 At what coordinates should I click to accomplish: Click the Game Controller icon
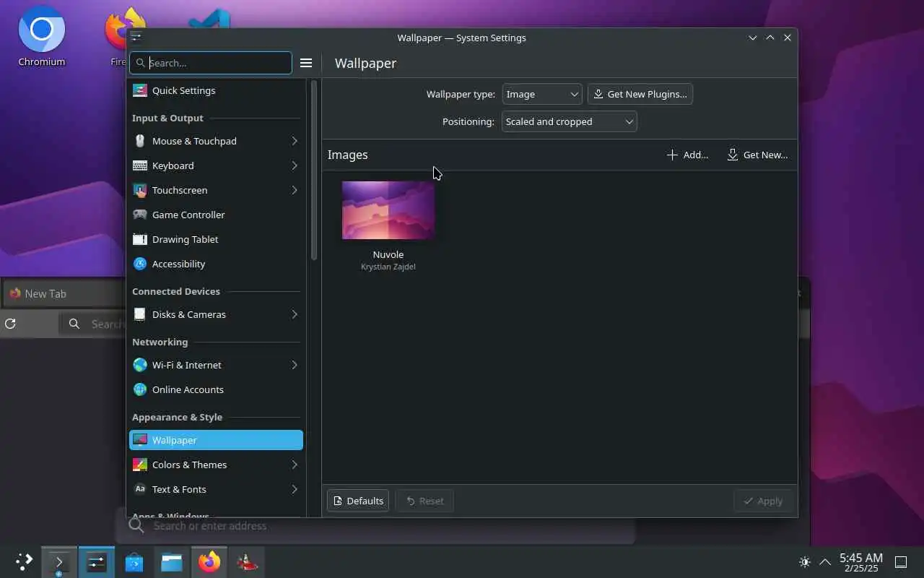[140, 215]
